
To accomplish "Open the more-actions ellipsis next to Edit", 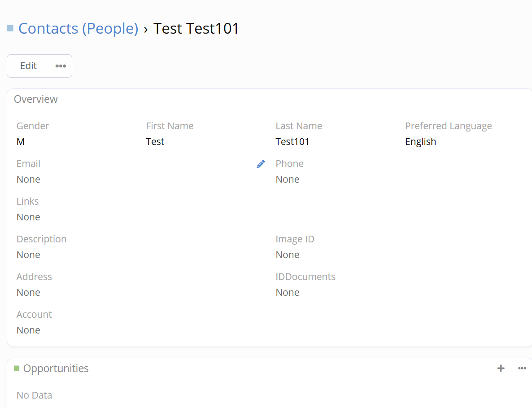I will [61, 66].
